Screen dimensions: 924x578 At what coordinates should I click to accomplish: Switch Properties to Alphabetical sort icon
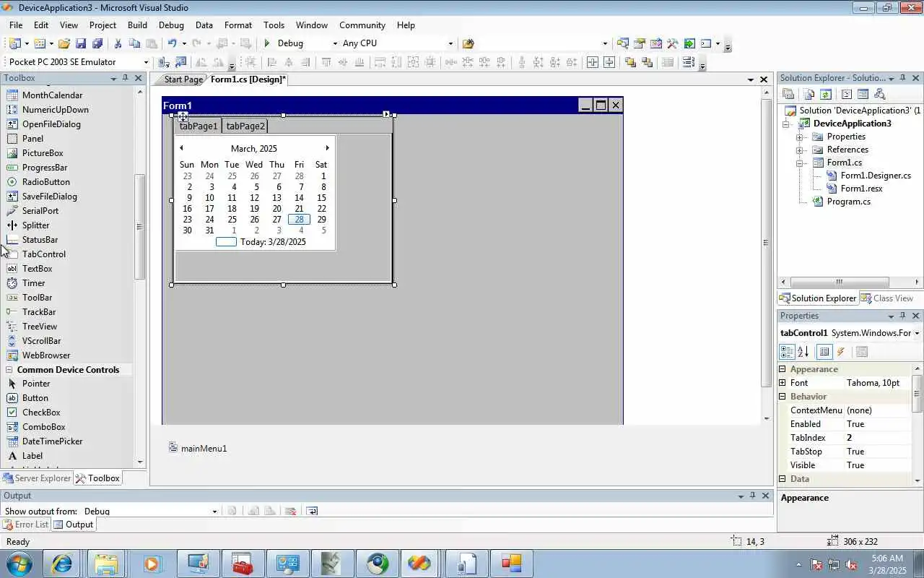(x=803, y=352)
